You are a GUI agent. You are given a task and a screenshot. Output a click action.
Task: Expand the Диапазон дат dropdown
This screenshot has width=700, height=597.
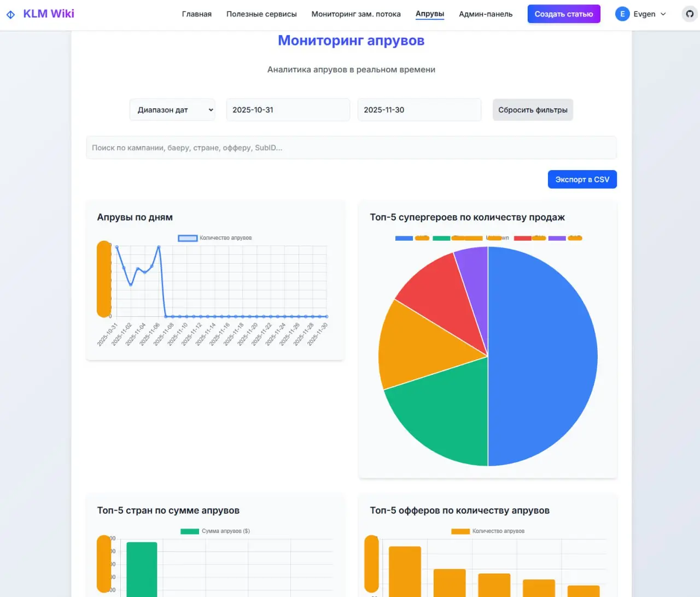(x=172, y=110)
